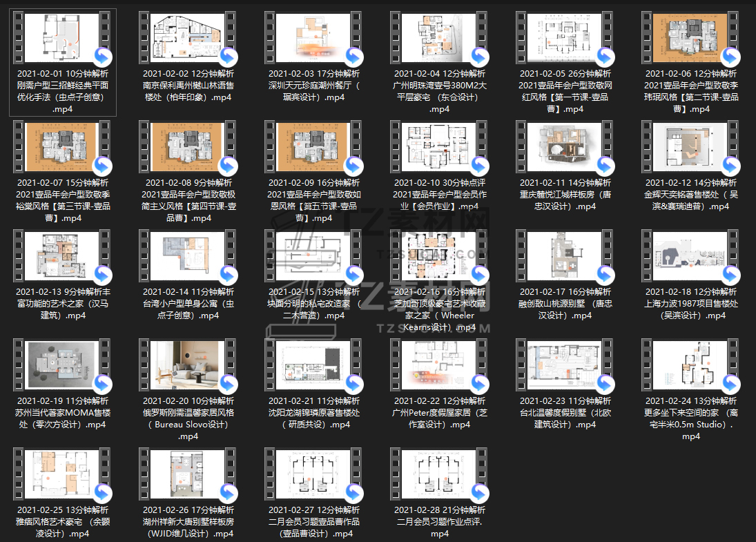Click filename text '2021-02-24 13分钟解析'
Image resolution: width=756 pixels, height=542 pixels.
[x=691, y=400]
